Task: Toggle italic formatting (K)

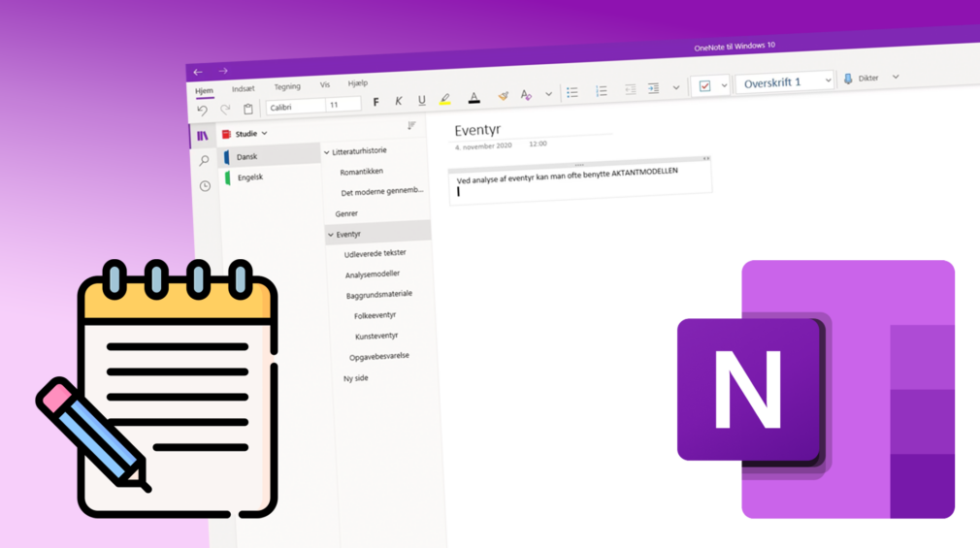Action: point(398,101)
